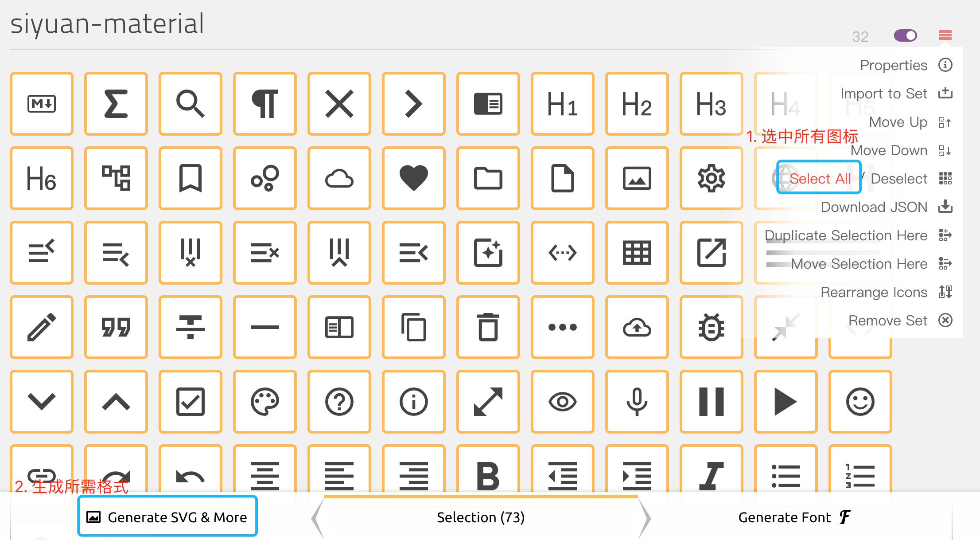The image size is (980, 540).
Task: Click the cloud upload icon
Action: [637, 328]
